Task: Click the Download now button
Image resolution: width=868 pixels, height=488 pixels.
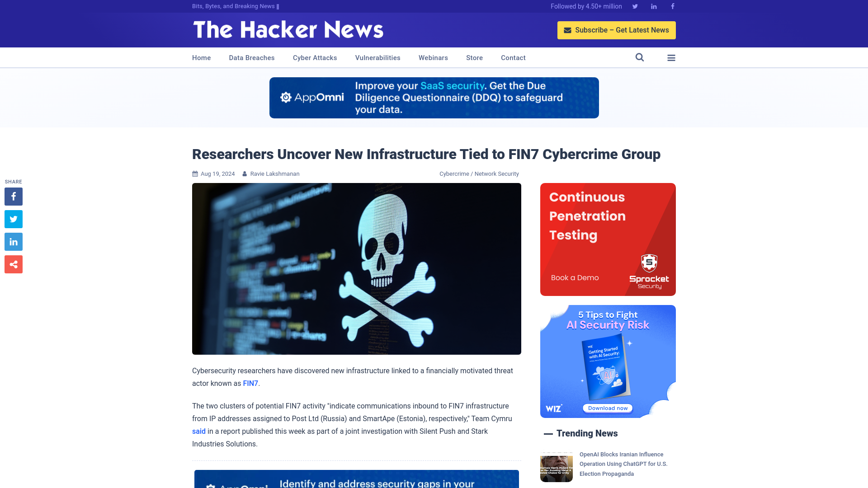Action: click(608, 408)
